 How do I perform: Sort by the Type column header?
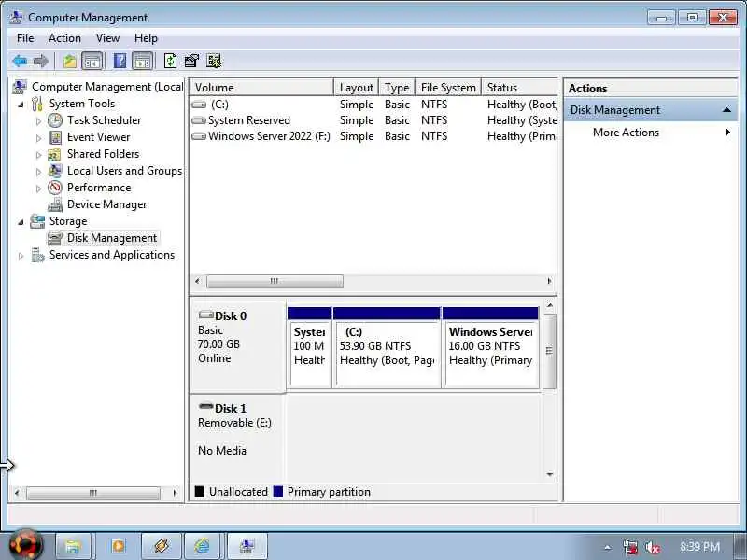tap(397, 88)
